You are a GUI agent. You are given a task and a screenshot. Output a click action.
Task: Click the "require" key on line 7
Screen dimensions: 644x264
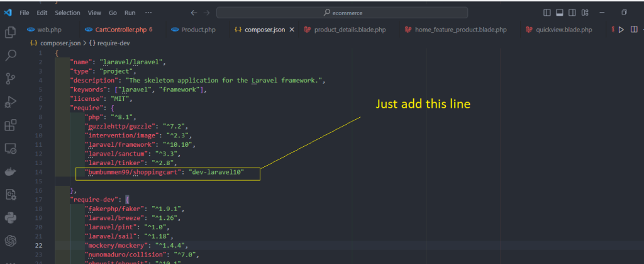[87, 108]
